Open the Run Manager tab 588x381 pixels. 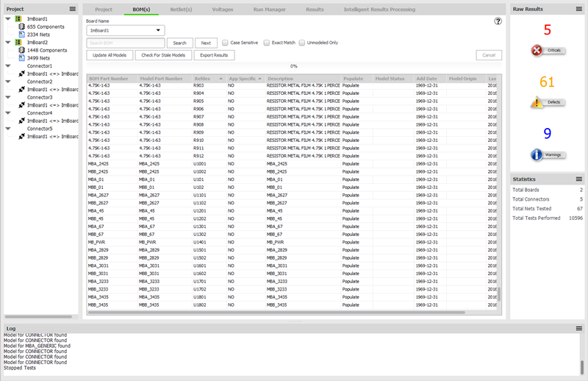269,10
